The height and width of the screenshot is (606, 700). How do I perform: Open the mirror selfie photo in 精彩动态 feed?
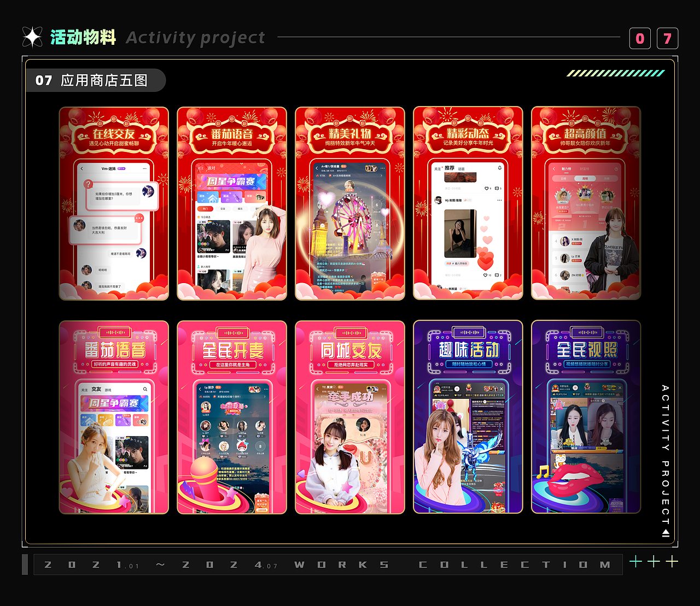pyautogui.click(x=460, y=233)
